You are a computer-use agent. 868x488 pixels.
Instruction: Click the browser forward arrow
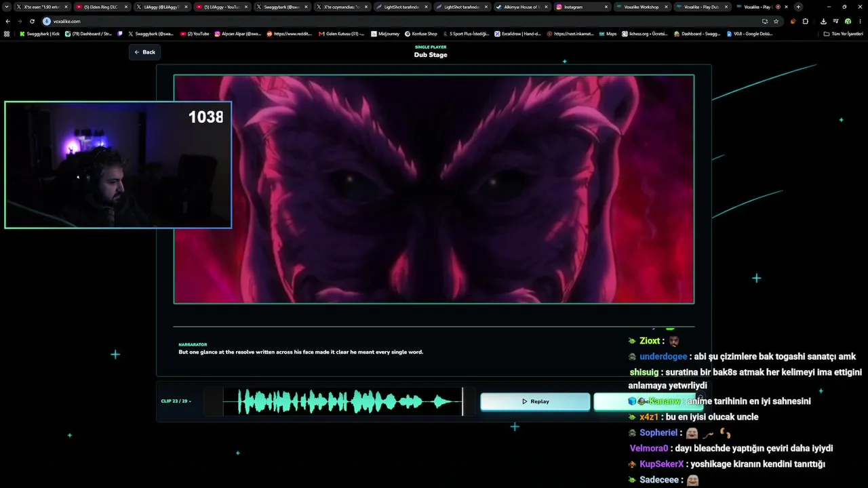point(19,21)
